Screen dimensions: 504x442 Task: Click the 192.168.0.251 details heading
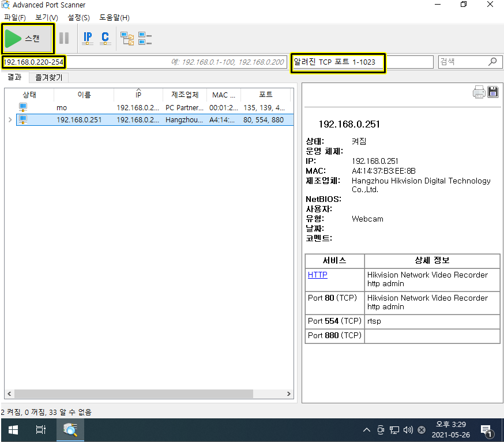point(349,124)
